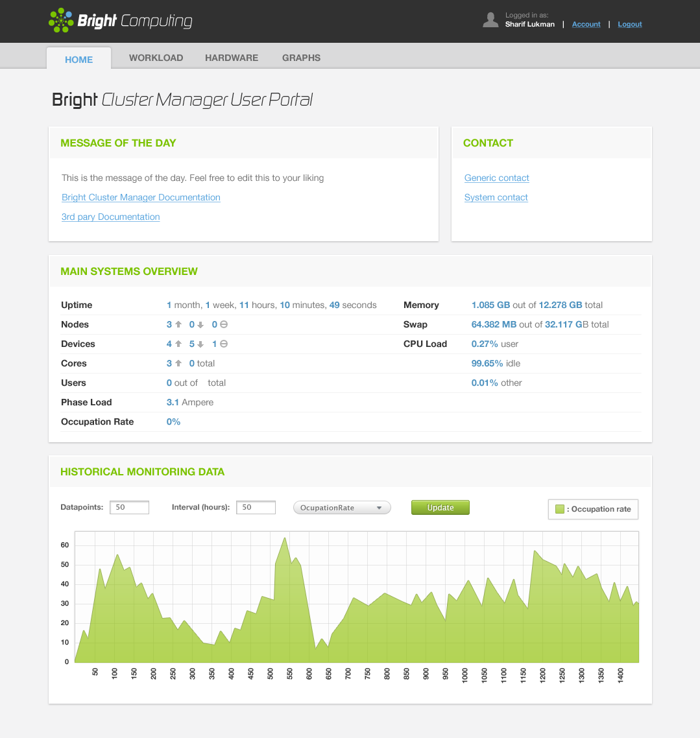Open the Generic contact link
The height and width of the screenshot is (738, 700).
pyautogui.click(x=497, y=178)
